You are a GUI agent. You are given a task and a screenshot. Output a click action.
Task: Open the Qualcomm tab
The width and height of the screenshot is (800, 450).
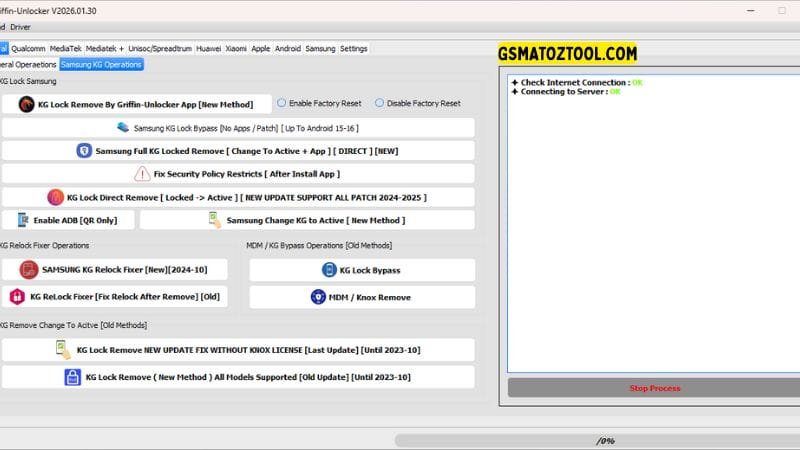tap(28, 48)
